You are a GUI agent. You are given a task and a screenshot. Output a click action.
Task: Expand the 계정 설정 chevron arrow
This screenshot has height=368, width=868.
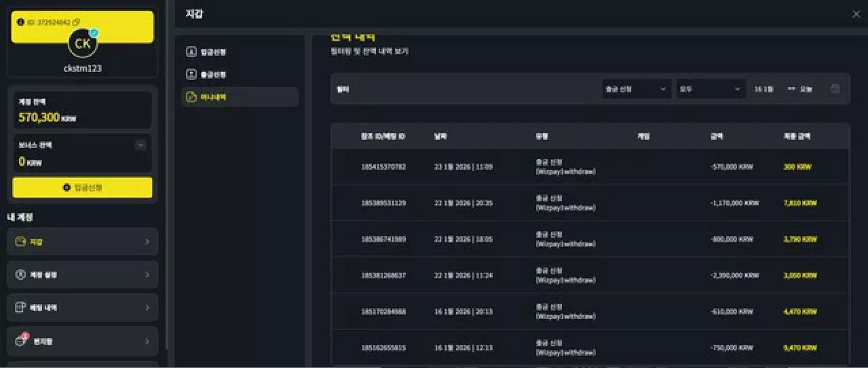click(147, 275)
